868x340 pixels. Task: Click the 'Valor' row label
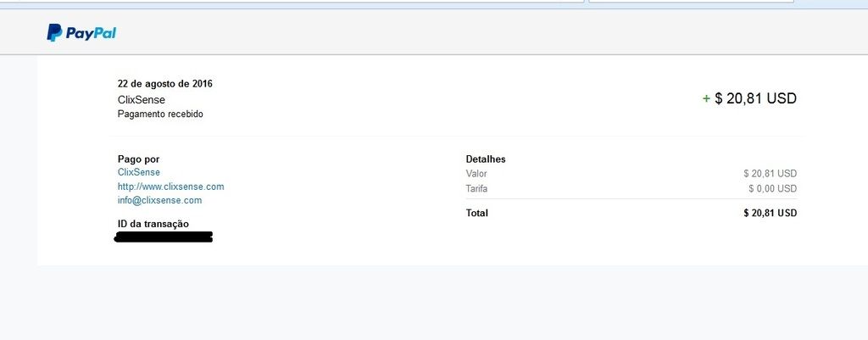(476, 174)
